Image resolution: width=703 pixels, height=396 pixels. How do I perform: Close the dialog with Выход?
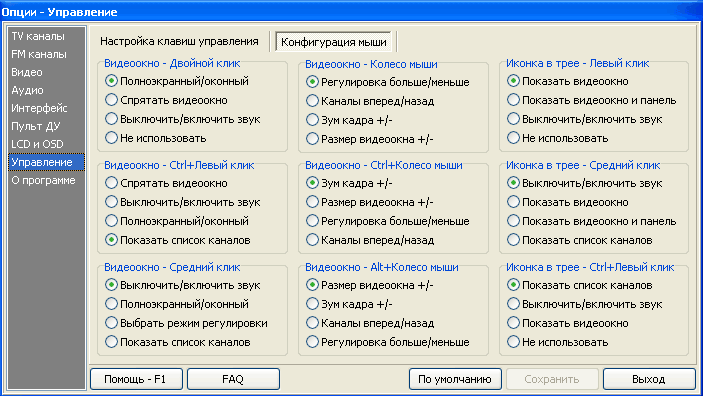point(649,379)
